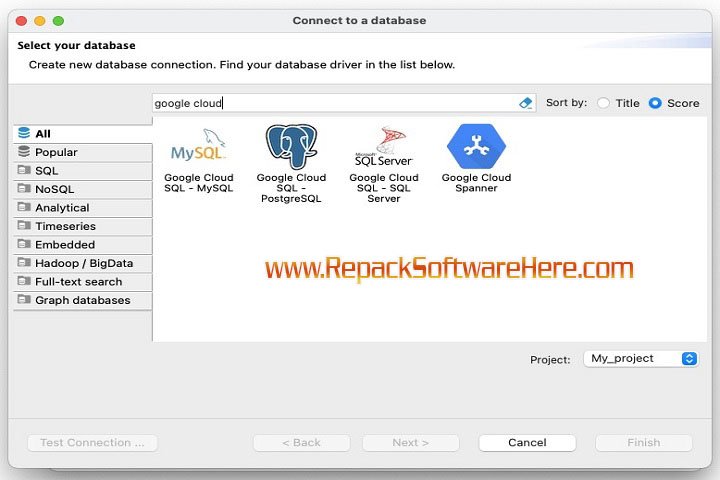
Task: Click the Google Cloud SQL - SQL Server label
Action: (383, 188)
